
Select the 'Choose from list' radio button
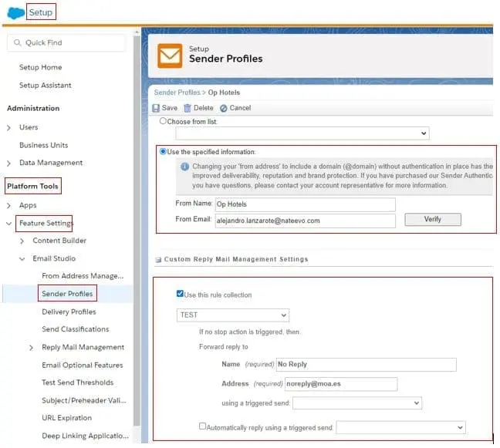(x=163, y=121)
